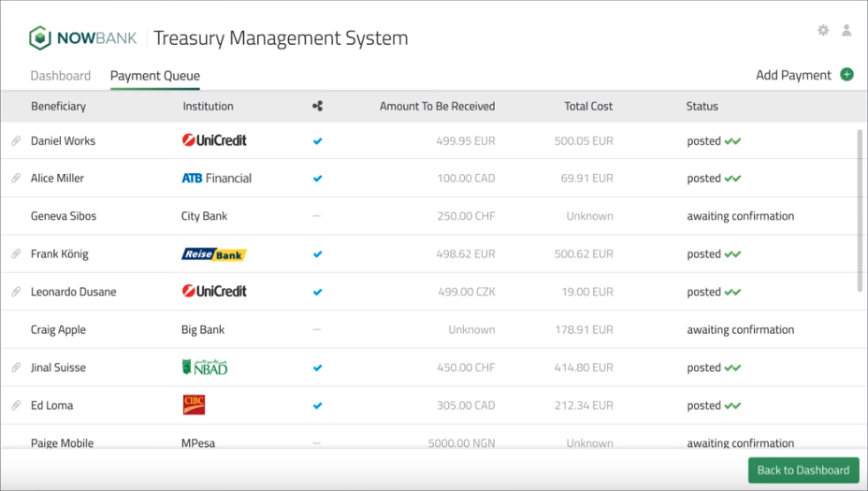This screenshot has width=868, height=491.
Task: Click total cost 414.80 EUR
Action: [x=584, y=368]
